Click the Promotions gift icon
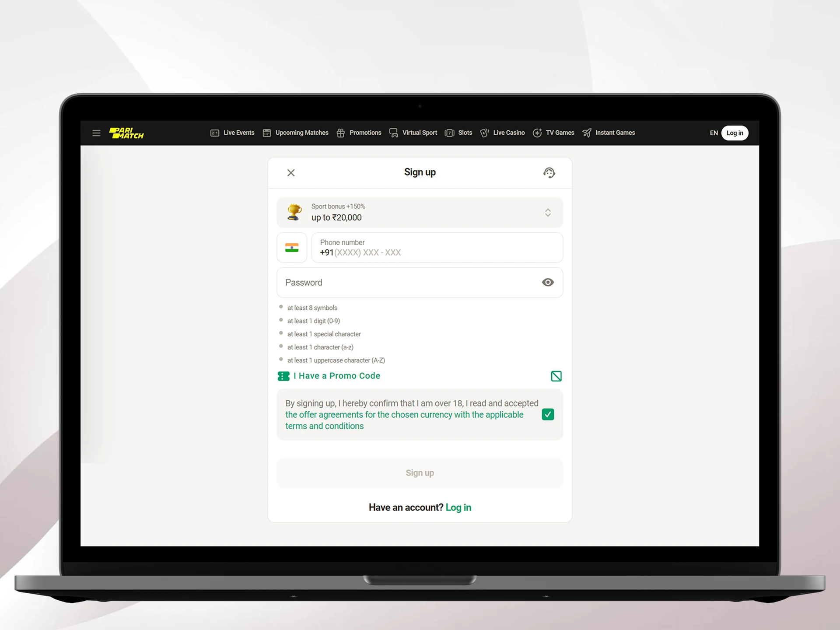The image size is (840, 630). click(341, 133)
